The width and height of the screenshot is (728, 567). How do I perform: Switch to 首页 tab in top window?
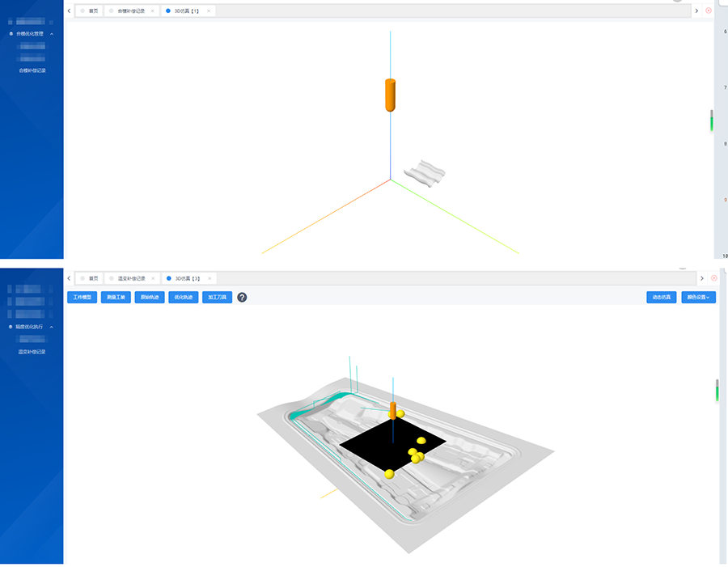click(89, 11)
